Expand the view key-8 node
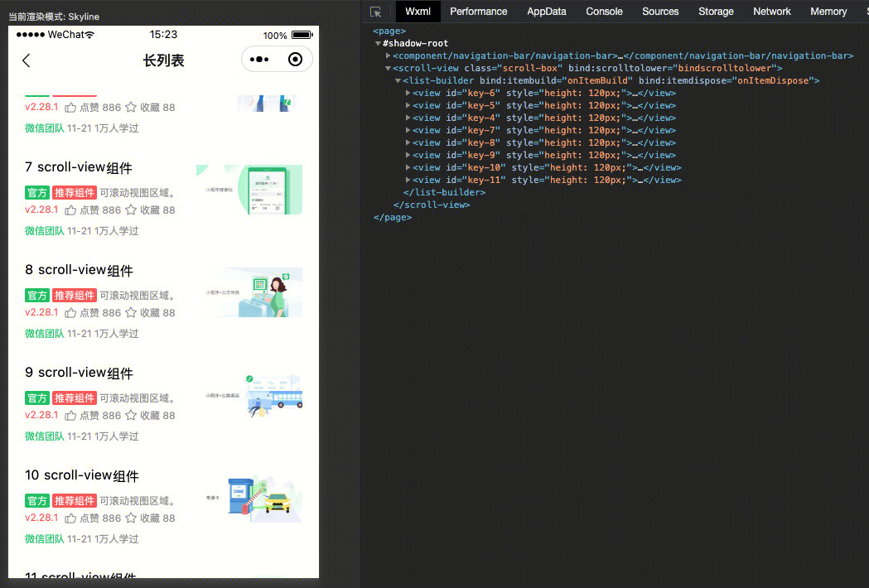 pyautogui.click(x=408, y=142)
